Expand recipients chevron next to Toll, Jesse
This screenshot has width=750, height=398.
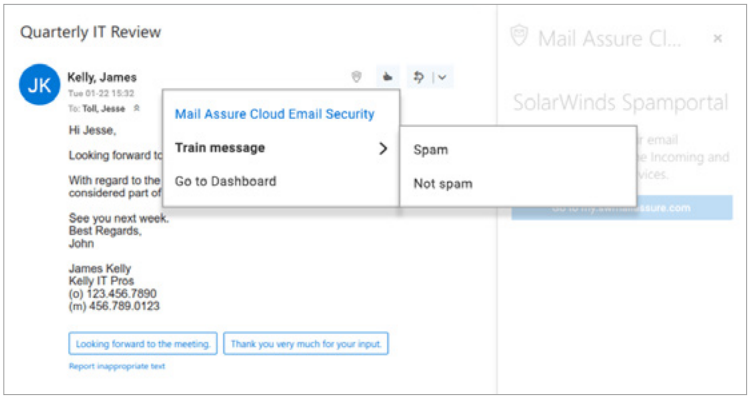[137, 109]
